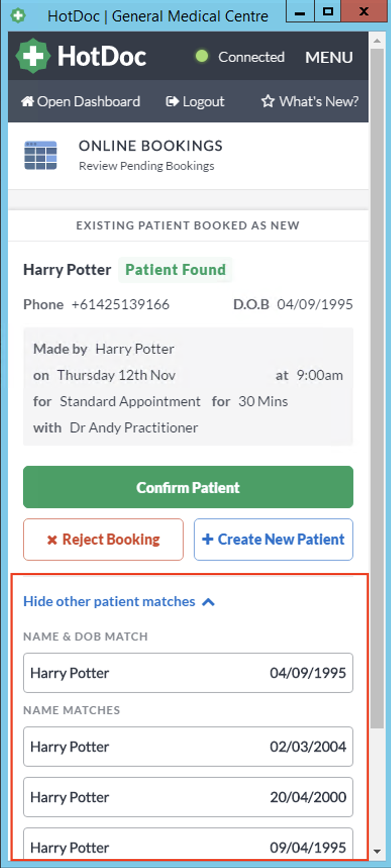Select Harry Potter match born 02/03/2004
The image size is (391, 868).
click(x=188, y=747)
